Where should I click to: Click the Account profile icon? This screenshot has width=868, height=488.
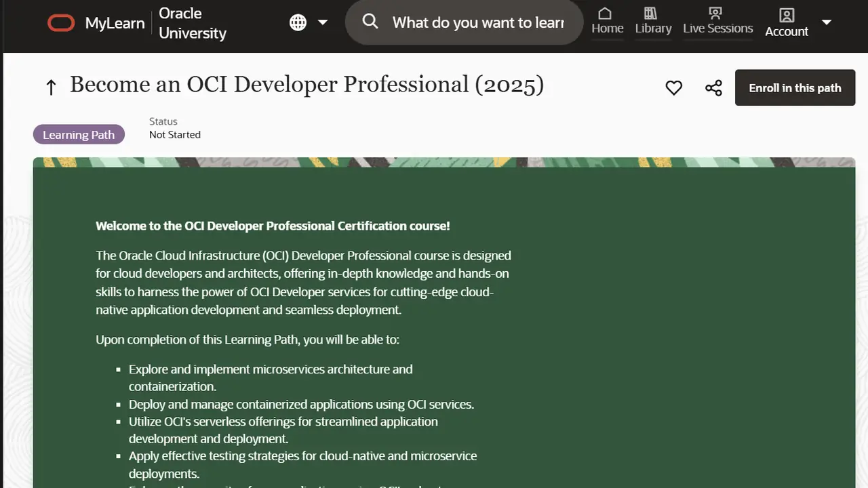[x=787, y=16]
